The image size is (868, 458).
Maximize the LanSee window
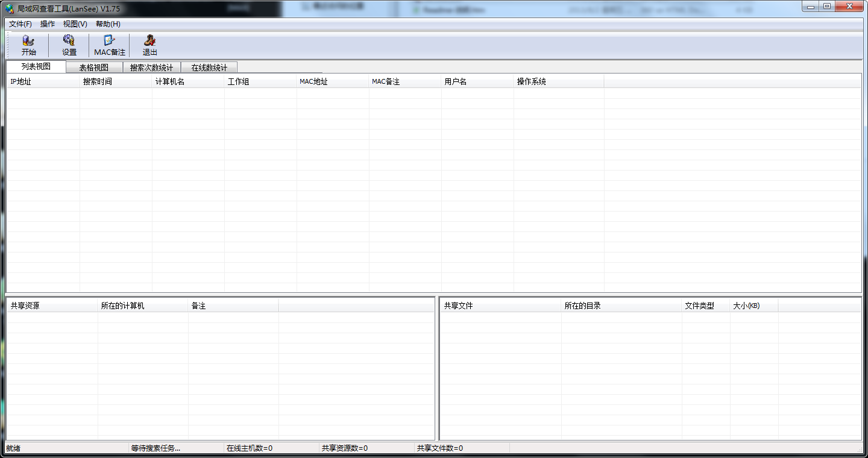coord(826,6)
